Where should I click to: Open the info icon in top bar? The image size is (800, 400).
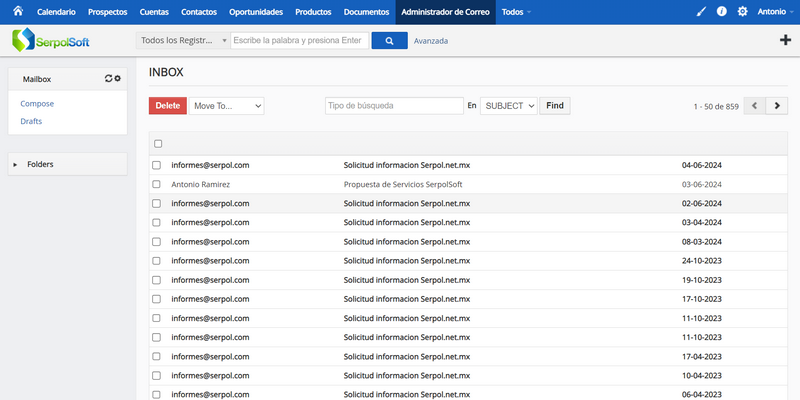click(721, 12)
